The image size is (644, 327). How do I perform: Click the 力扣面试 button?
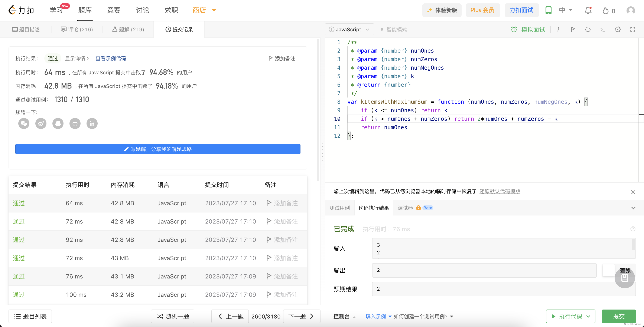(521, 10)
